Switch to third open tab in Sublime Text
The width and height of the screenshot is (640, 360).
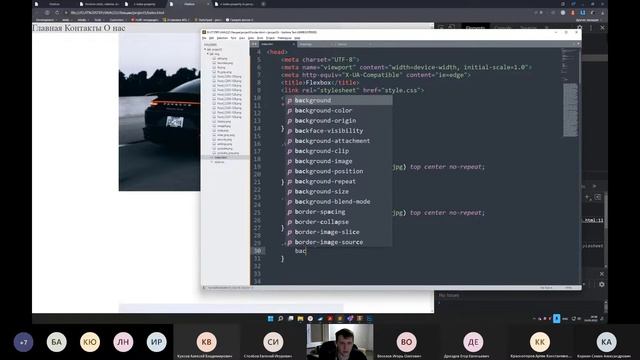click(x=353, y=44)
